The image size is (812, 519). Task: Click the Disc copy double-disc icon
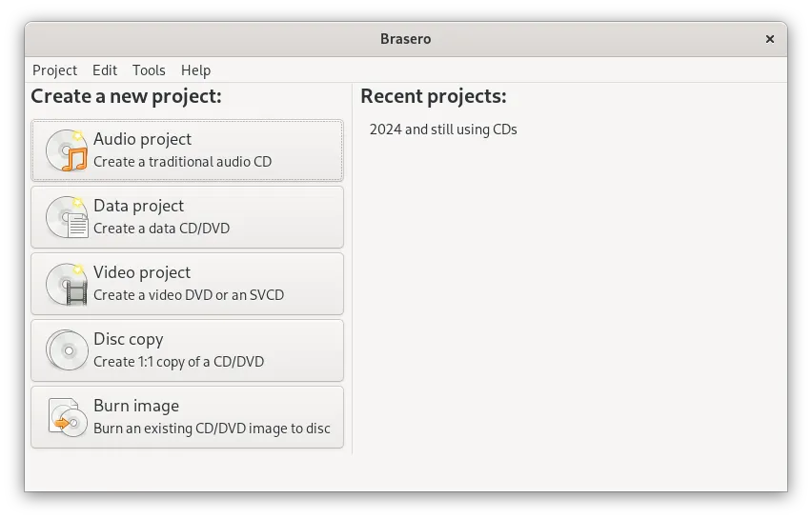tap(67, 350)
